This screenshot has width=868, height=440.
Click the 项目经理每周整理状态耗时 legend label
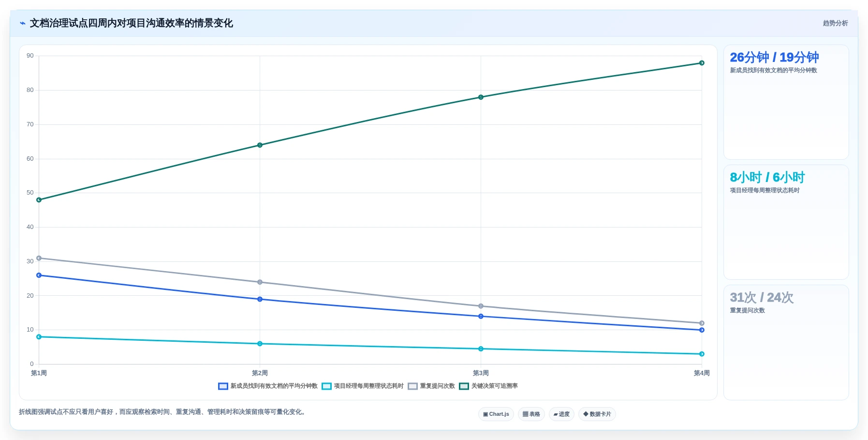[x=368, y=386]
